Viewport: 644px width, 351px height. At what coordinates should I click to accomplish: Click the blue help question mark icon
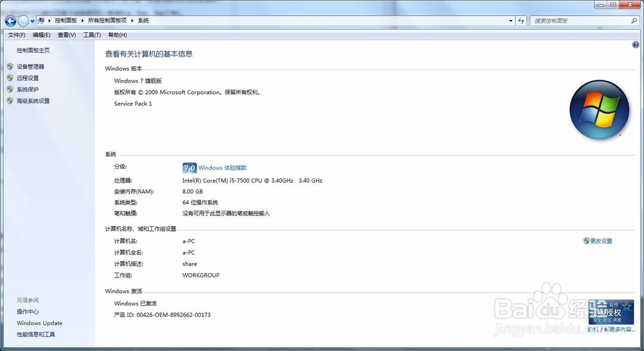[x=636, y=44]
